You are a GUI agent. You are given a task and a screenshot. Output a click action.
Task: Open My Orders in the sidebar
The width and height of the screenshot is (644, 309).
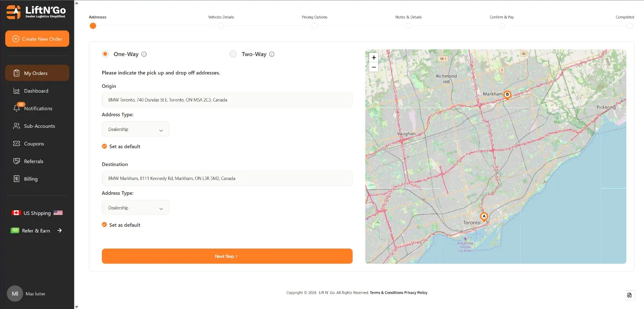[x=37, y=73]
